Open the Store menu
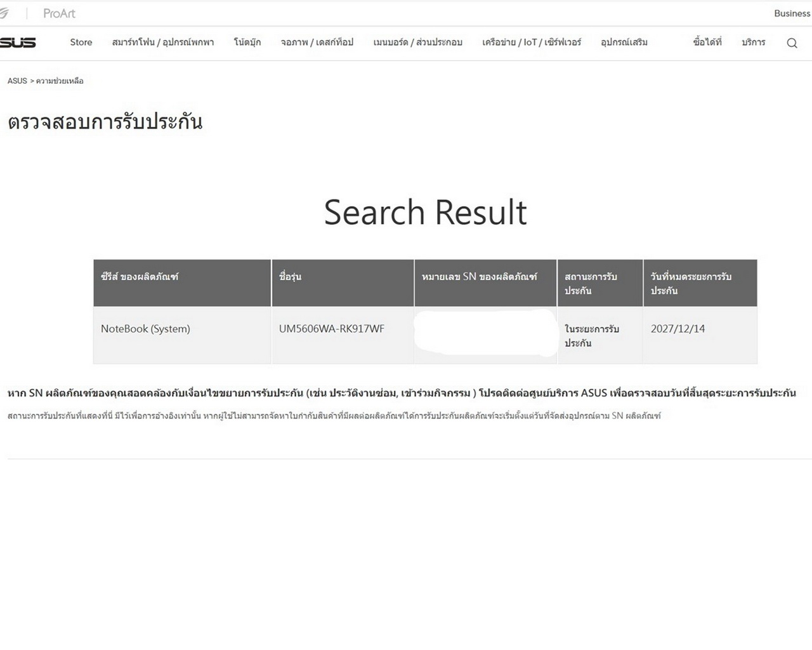The height and width of the screenshot is (650, 812). tap(81, 43)
